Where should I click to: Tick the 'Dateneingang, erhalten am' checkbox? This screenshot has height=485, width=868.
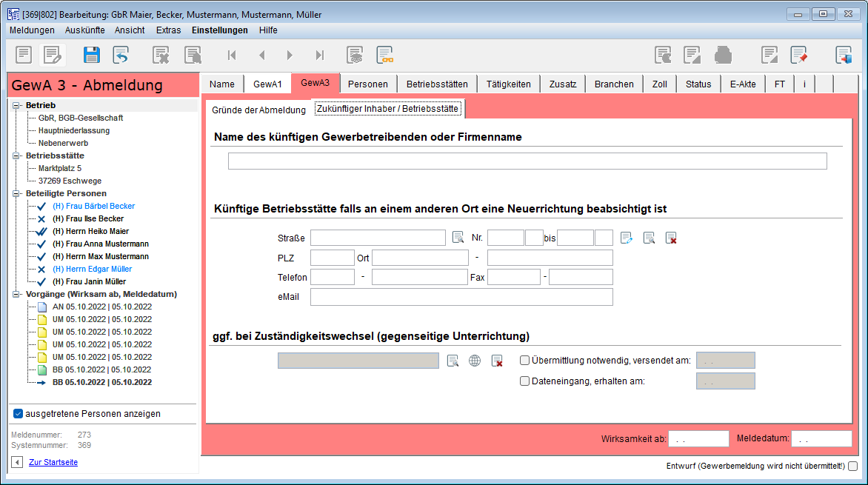(525, 381)
